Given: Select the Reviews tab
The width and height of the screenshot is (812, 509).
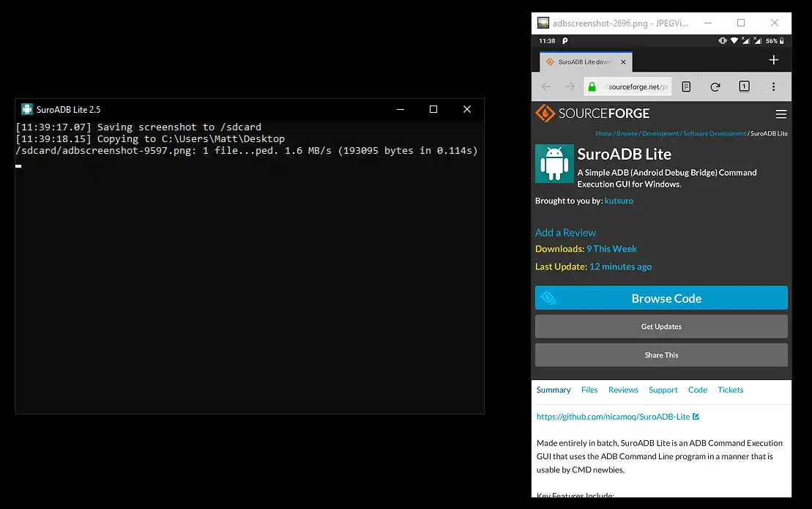Looking at the screenshot, I should point(623,390).
